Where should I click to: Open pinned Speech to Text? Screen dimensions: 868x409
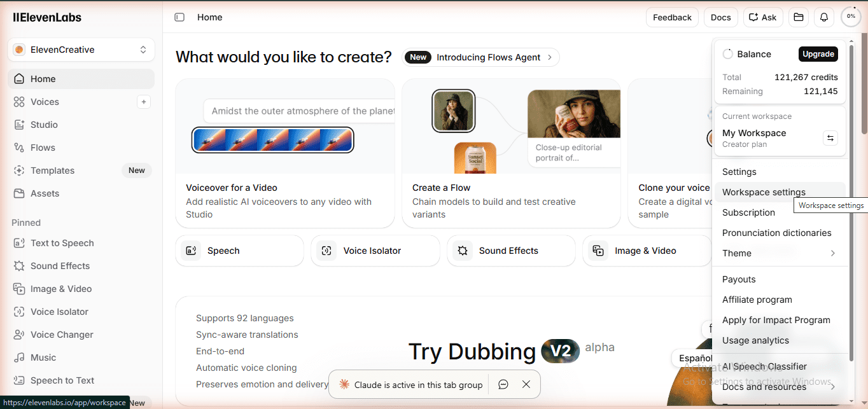click(81, 380)
